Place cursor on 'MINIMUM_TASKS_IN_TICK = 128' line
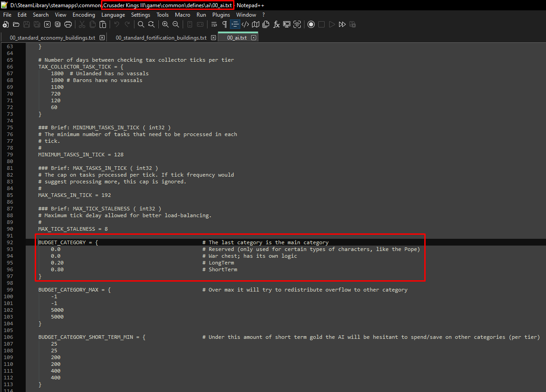The height and width of the screenshot is (392, 546). point(81,155)
